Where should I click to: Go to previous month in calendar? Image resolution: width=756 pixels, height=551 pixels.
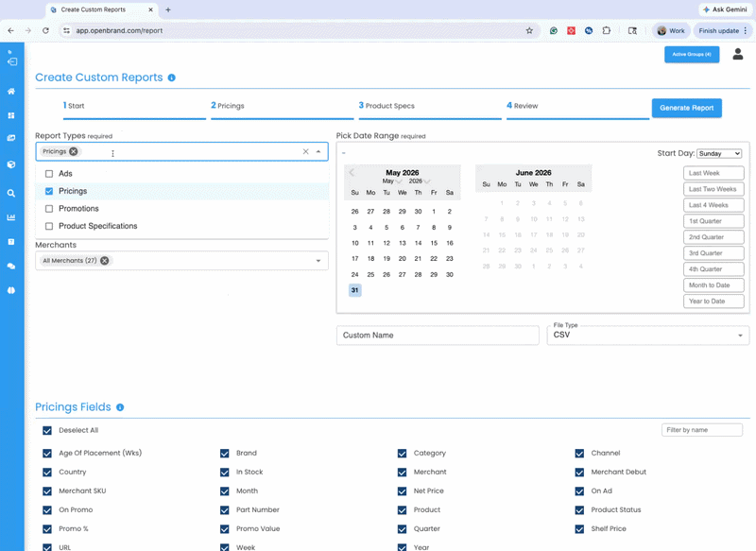pos(352,173)
